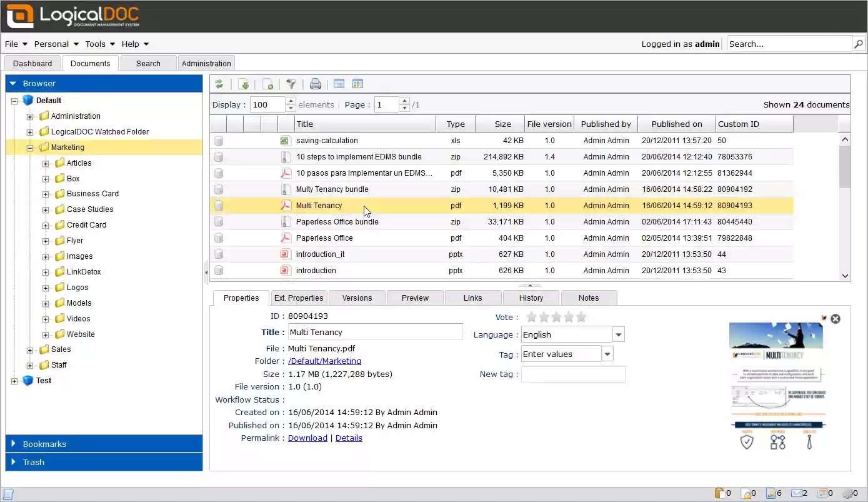Increase Page number with the stepper arrow

[x=404, y=101]
